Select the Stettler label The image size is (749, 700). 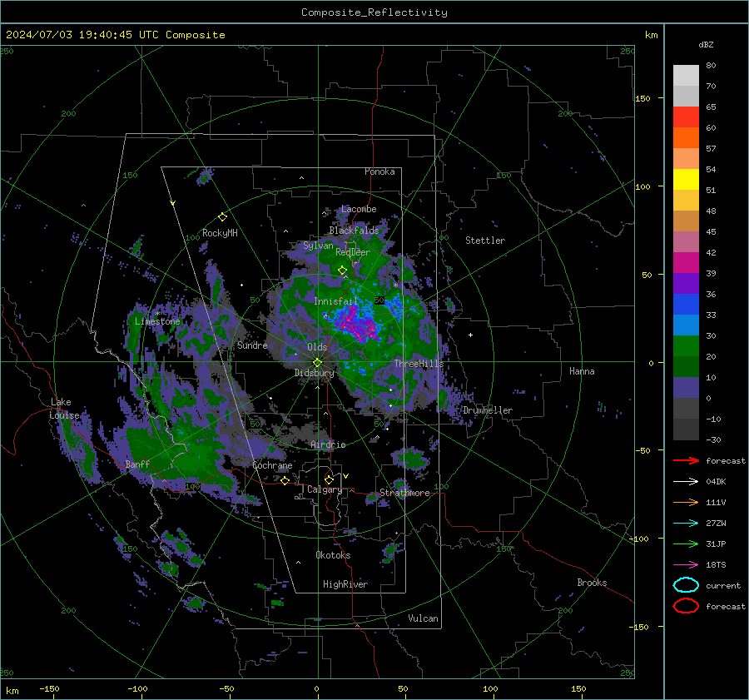coord(485,241)
